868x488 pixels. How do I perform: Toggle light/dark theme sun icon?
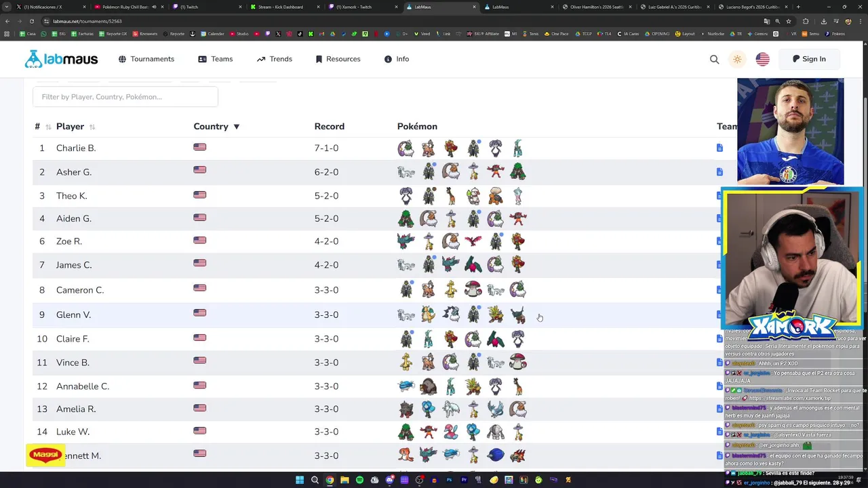[737, 59]
